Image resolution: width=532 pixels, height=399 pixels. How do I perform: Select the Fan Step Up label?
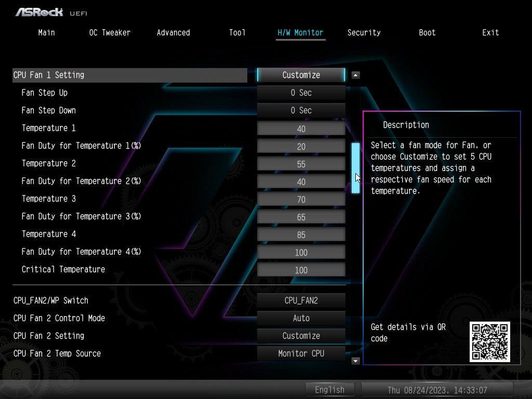45,92
